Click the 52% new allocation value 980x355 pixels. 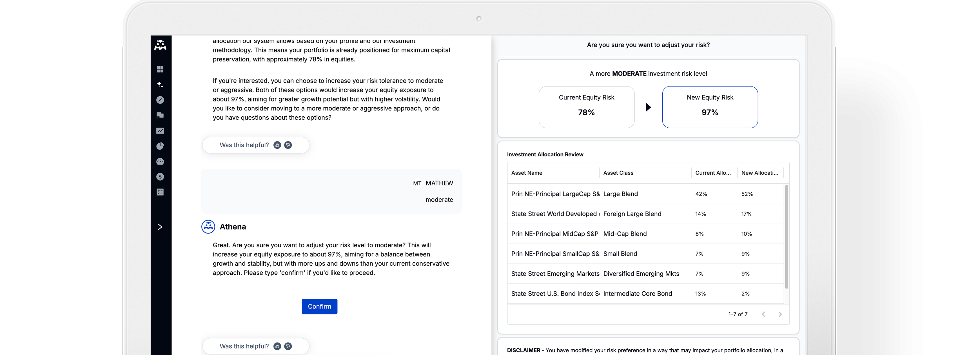pyautogui.click(x=747, y=194)
